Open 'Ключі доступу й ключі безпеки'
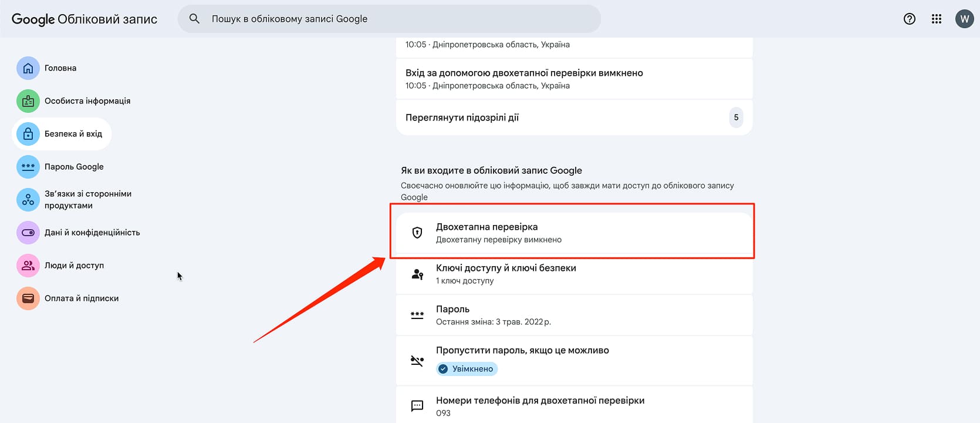 (x=574, y=274)
